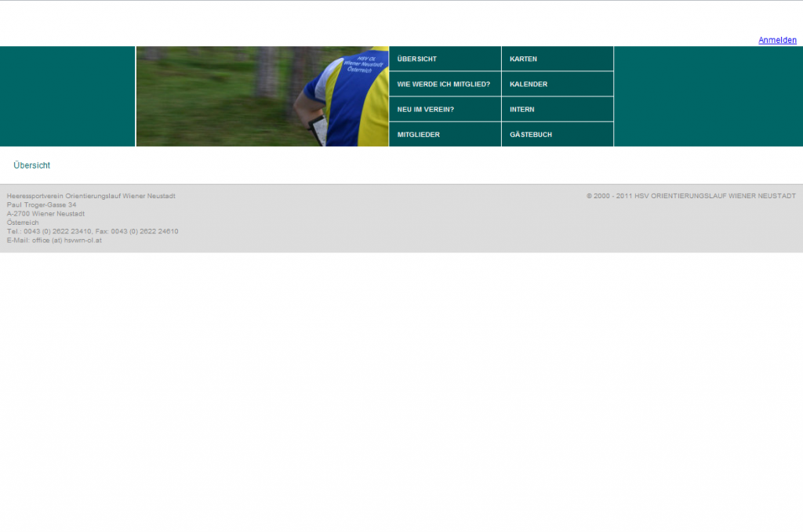The image size is (803, 532).
Task: Click the office E-Mail address in footer
Action: tap(54, 241)
